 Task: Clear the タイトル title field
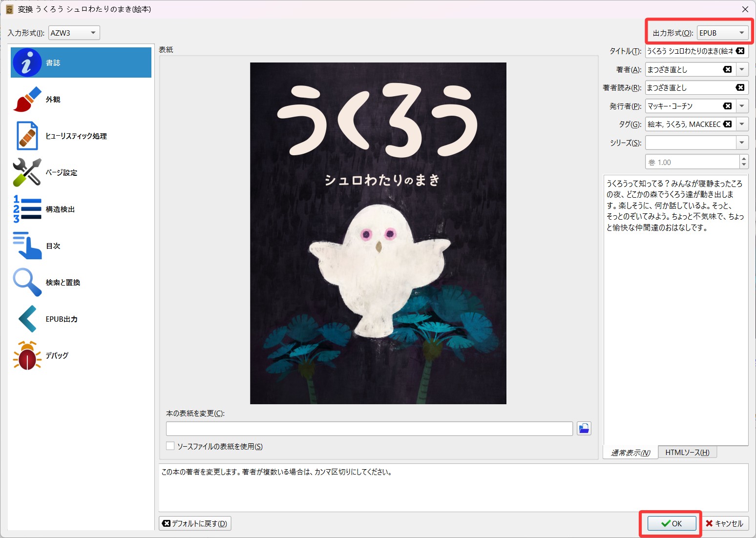(x=740, y=51)
